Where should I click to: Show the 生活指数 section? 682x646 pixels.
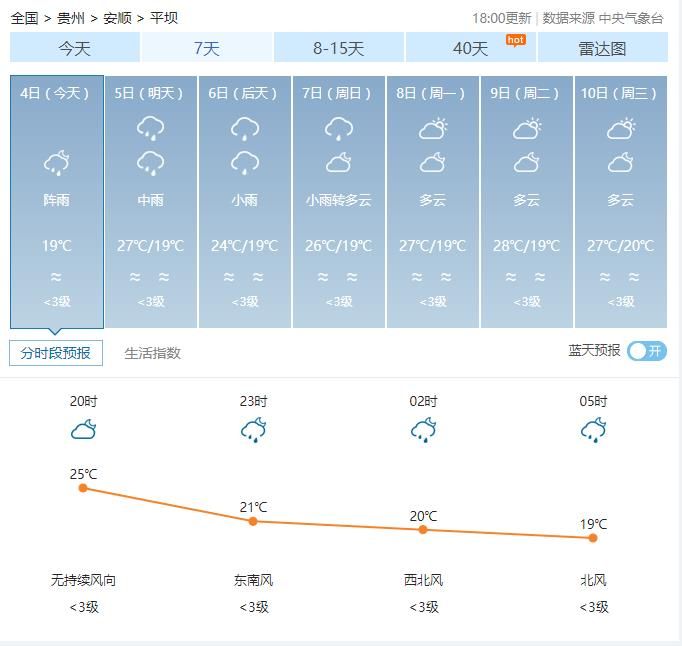pos(153,353)
